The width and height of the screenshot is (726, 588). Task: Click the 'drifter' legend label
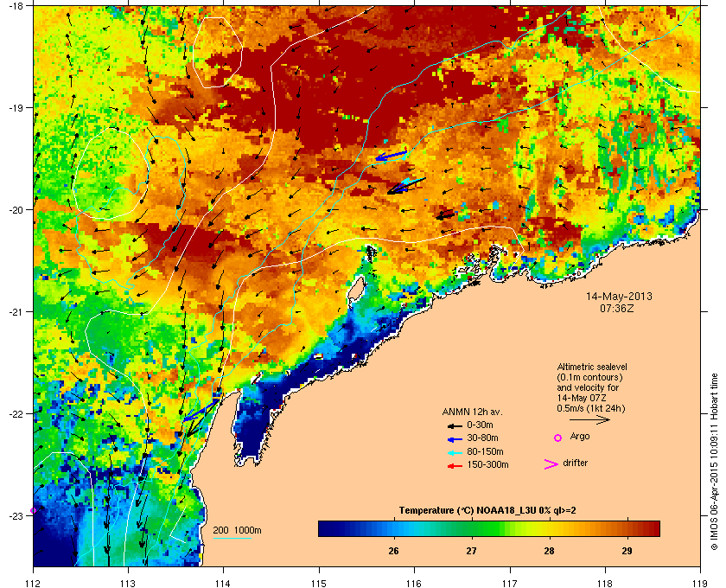point(576,463)
